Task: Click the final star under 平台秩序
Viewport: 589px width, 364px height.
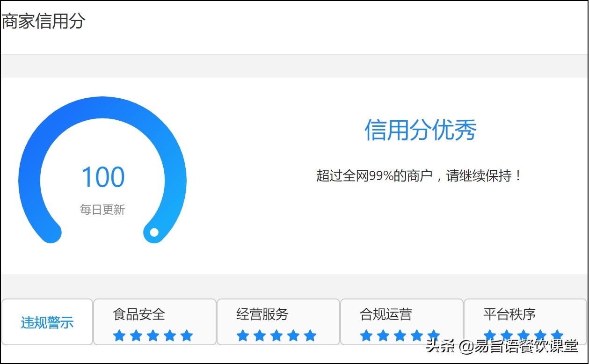Action: [558, 335]
